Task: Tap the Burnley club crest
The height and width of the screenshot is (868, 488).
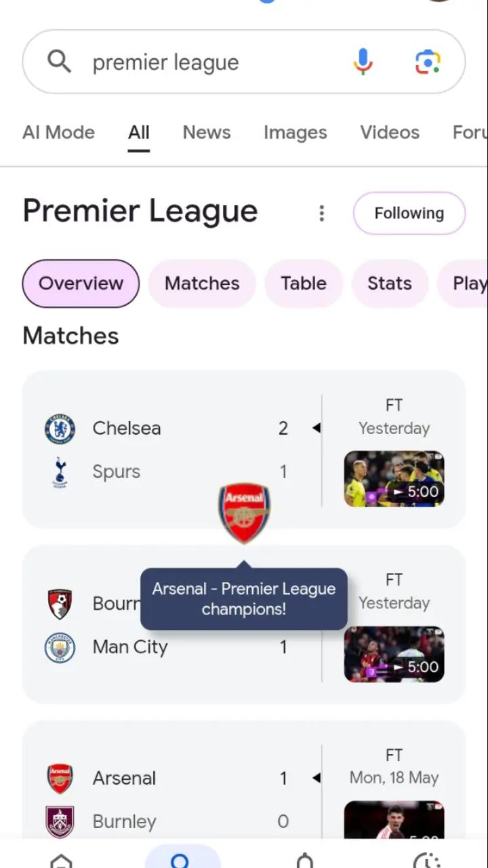Action: pos(60,821)
